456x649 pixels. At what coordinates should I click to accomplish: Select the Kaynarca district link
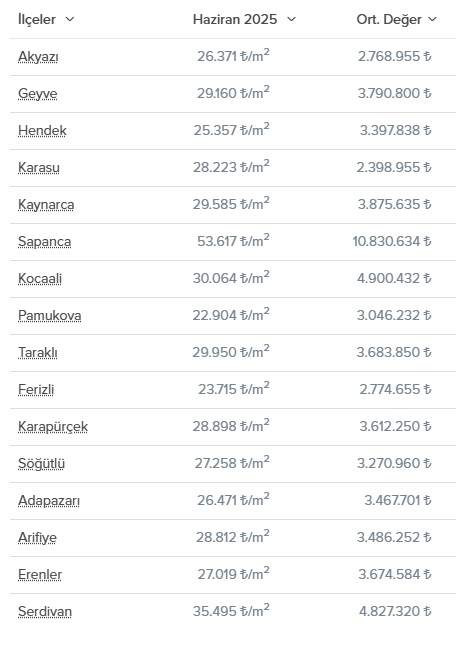(x=46, y=205)
